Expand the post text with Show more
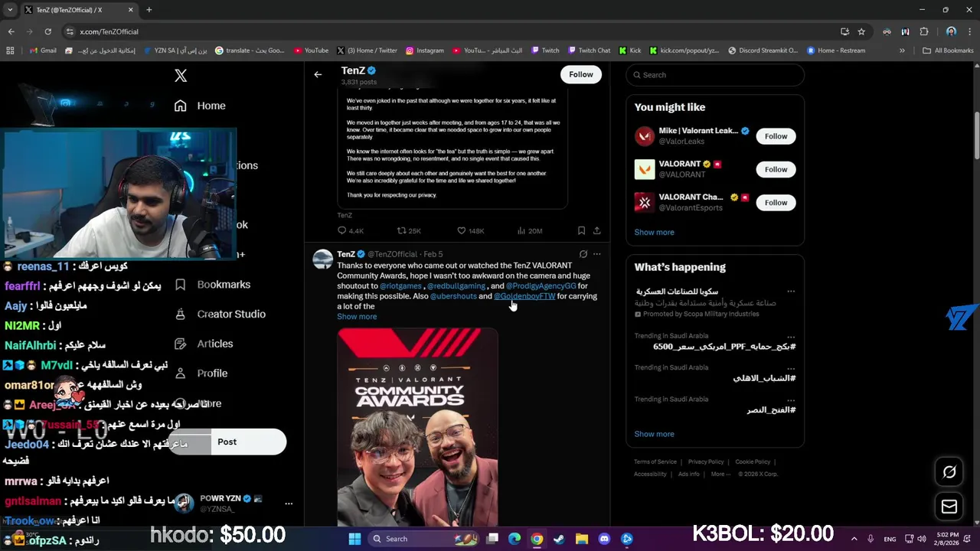The width and height of the screenshot is (980, 551). 357,317
